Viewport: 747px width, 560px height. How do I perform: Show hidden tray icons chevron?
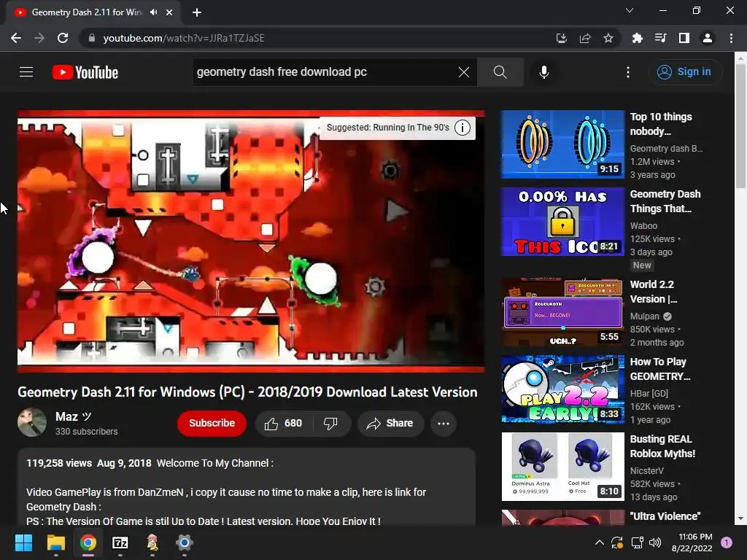(600, 542)
